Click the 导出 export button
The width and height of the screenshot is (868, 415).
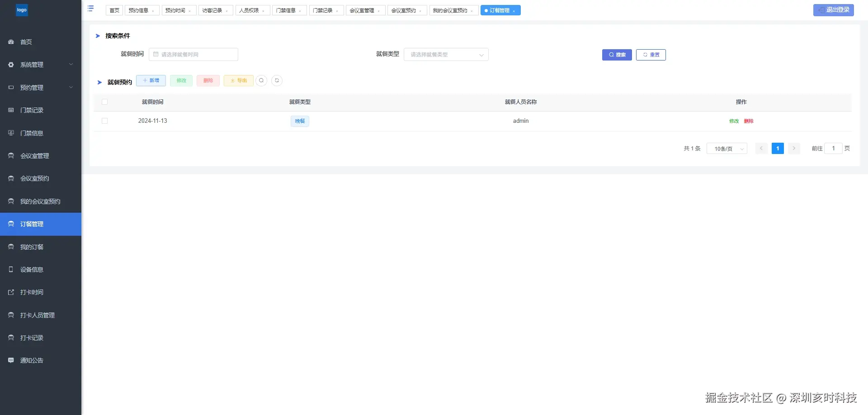click(239, 80)
